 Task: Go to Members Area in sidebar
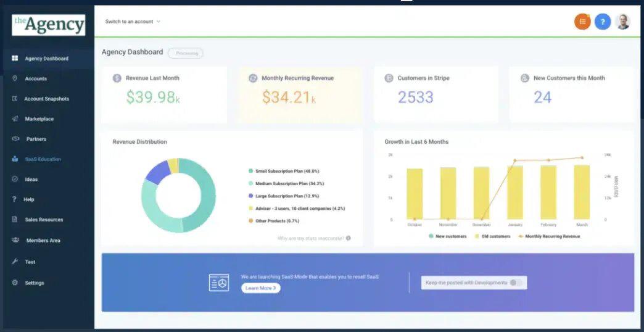(43, 241)
